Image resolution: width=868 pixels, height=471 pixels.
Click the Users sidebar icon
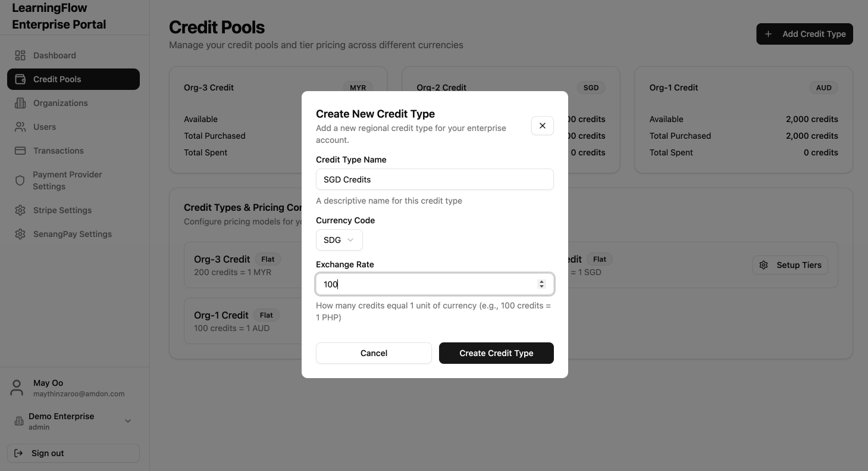click(x=20, y=127)
